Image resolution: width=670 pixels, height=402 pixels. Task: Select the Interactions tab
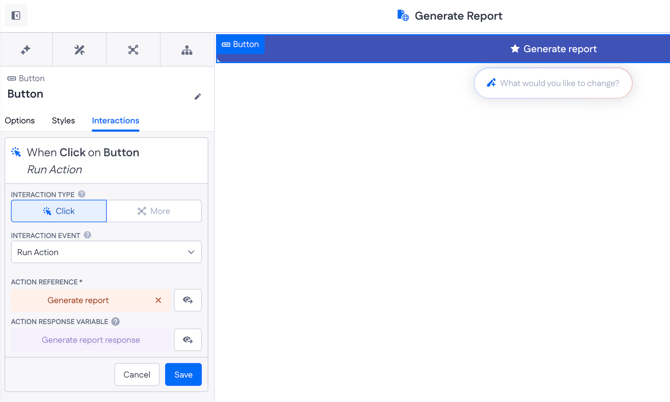tap(115, 120)
